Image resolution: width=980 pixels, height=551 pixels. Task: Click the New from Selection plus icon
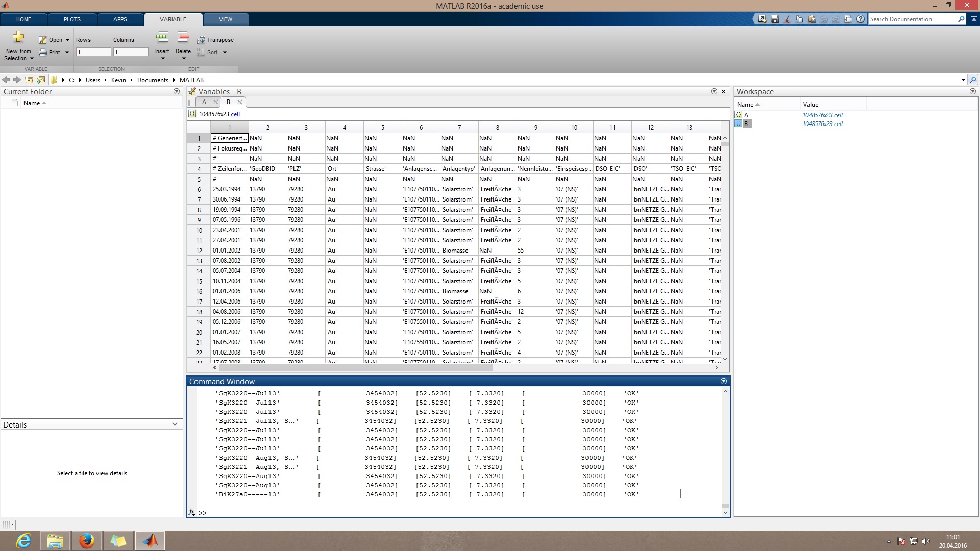click(18, 37)
